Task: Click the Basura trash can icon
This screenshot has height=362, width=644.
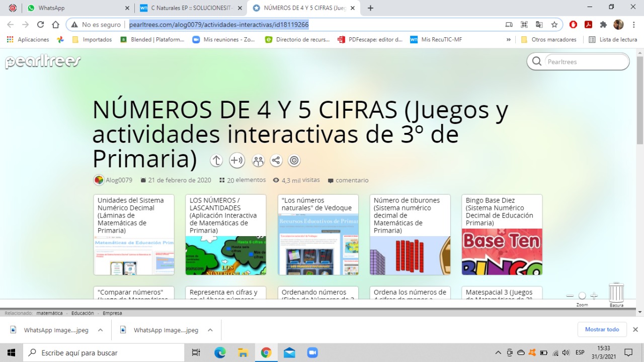Action: 616,293
